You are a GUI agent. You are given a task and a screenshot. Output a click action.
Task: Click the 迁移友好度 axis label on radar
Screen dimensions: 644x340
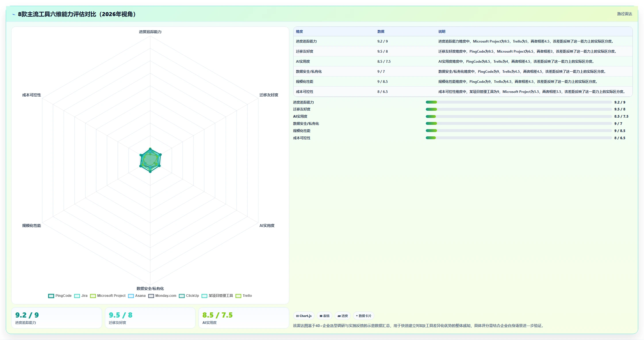[269, 95]
